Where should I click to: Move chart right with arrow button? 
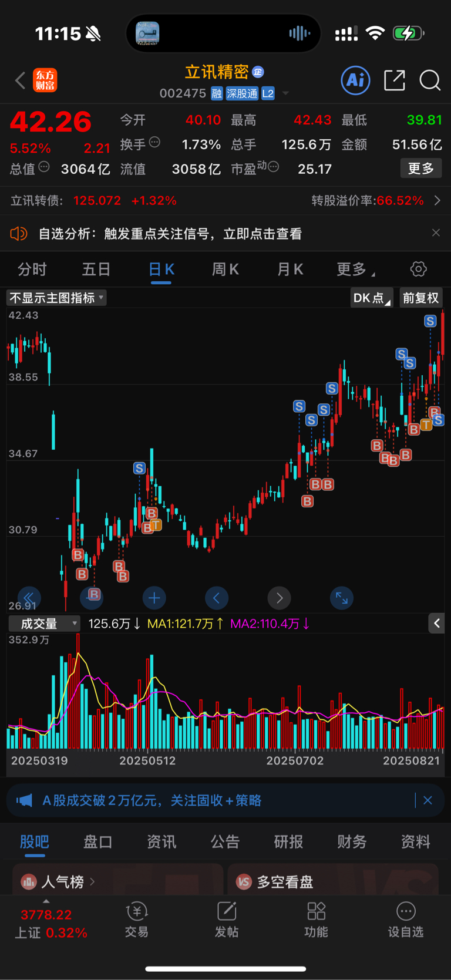click(x=280, y=598)
